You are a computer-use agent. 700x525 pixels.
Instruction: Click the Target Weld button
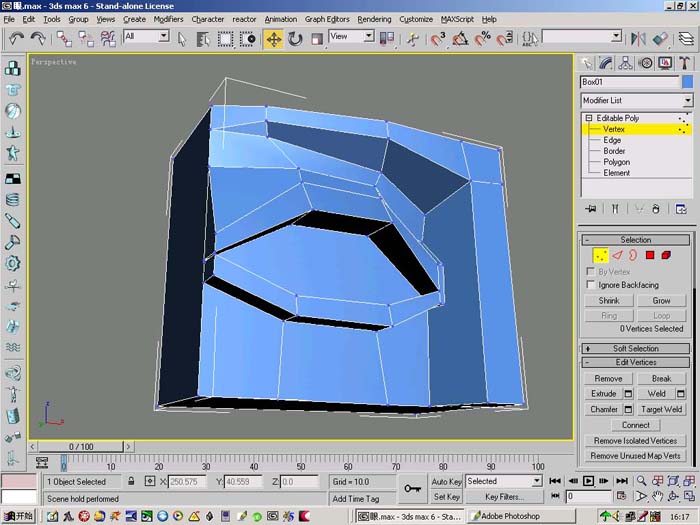[x=661, y=409]
